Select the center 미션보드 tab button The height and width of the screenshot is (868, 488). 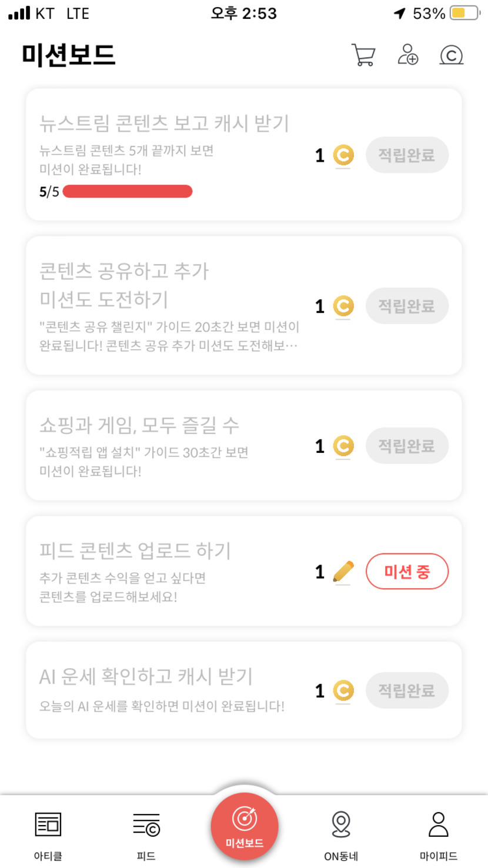[x=244, y=826]
